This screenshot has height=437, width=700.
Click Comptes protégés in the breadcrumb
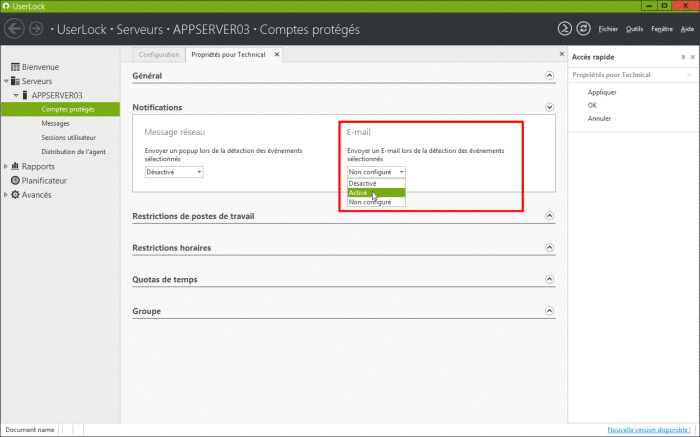click(x=310, y=29)
